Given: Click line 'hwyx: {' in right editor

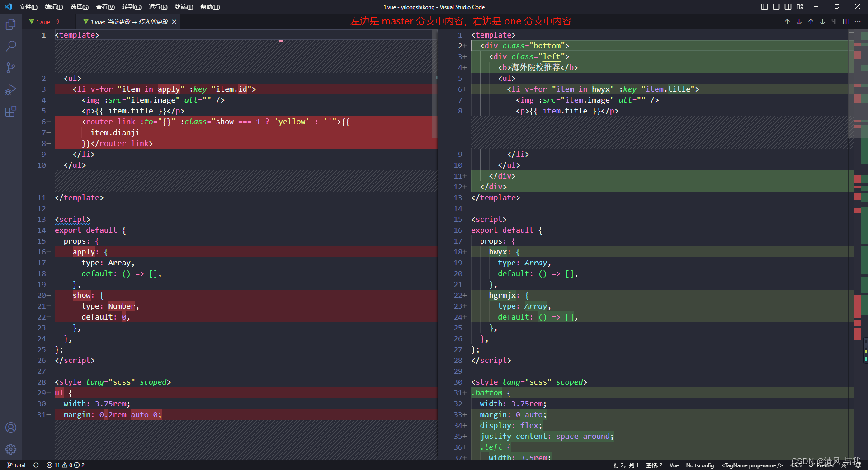Looking at the screenshot, I should click(x=663, y=252).
